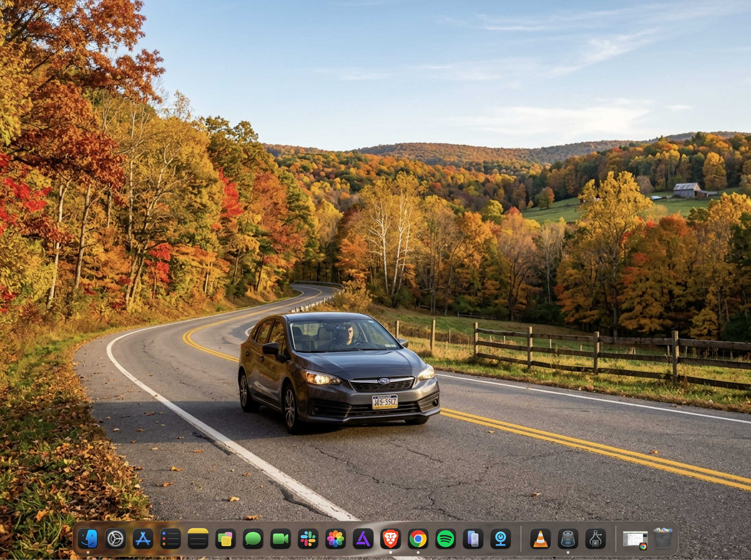The height and width of the screenshot is (560, 751).
Task: Open the Reminders app
Action: 171,538
